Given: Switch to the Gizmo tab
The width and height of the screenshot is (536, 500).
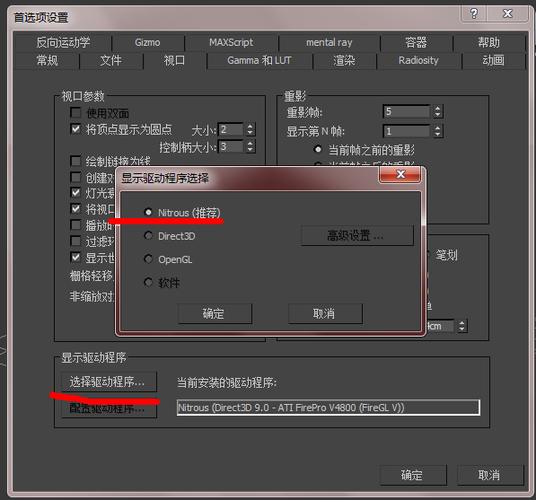Looking at the screenshot, I should pyautogui.click(x=148, y=42).
